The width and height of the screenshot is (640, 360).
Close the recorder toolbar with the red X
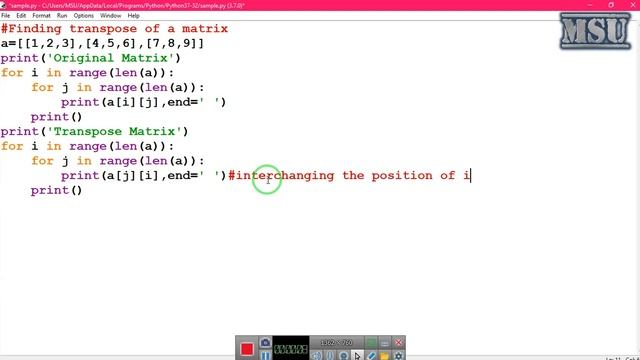pyautogui.click(x=398, y=342)
